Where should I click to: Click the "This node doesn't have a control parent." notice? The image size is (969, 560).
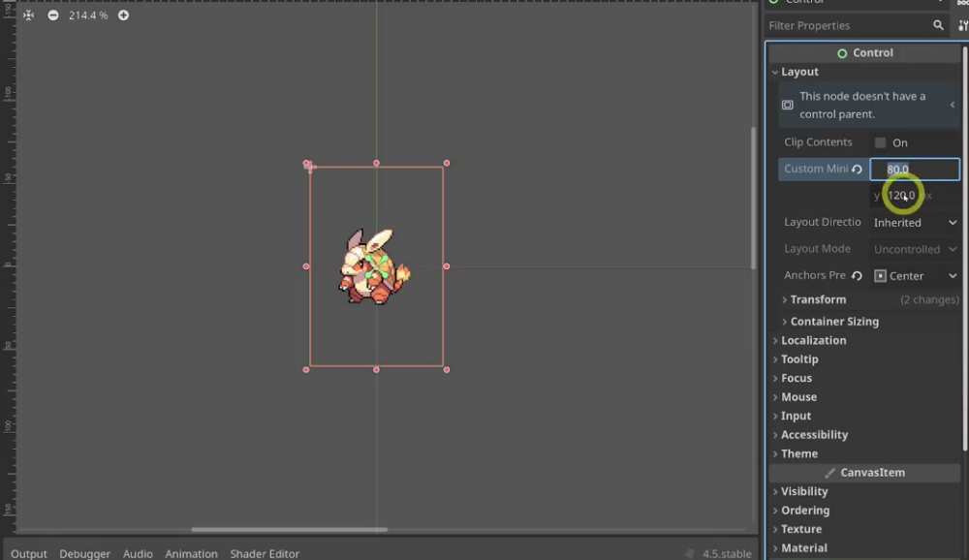tap(869, 105)
